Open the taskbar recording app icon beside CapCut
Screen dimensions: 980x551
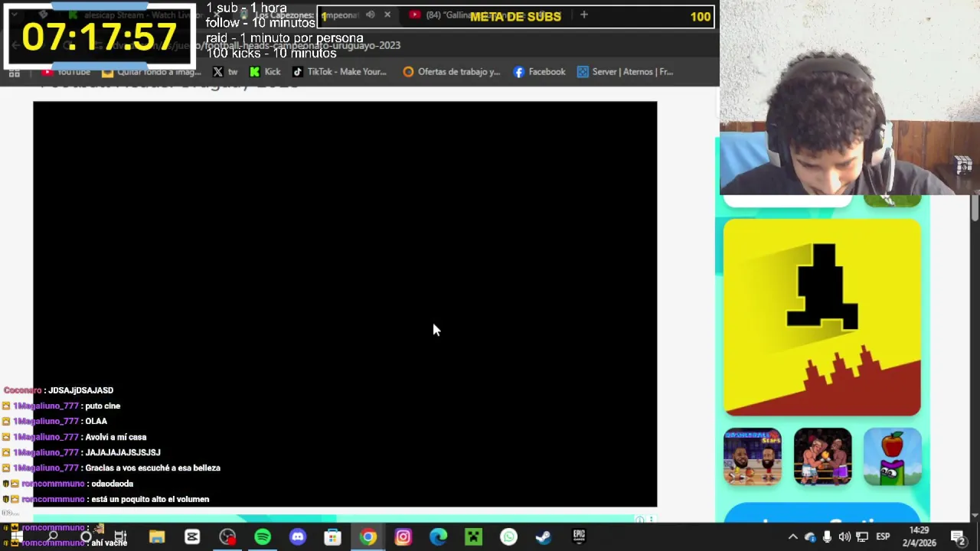pos(227,537)
